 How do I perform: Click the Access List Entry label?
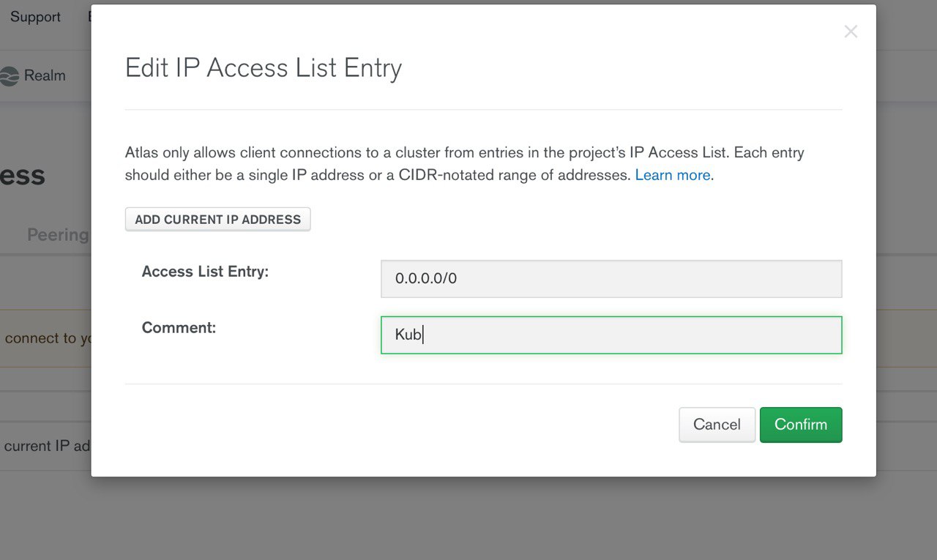(205, 272)
